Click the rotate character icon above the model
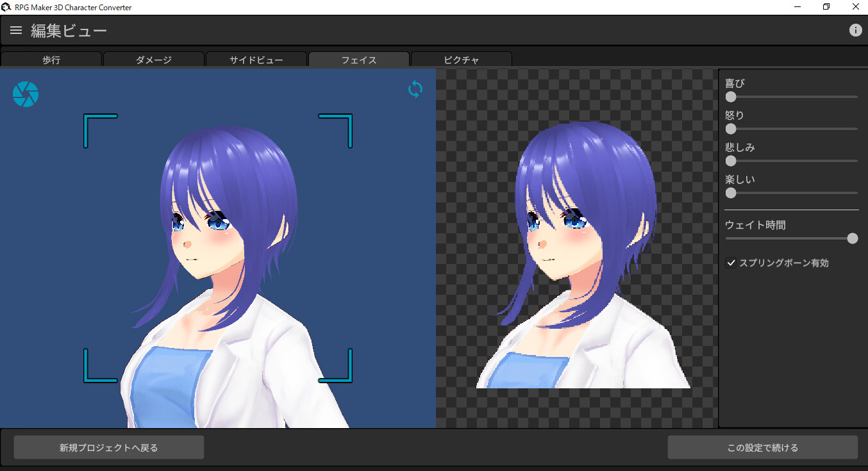Screen dimensions: 868x471 415,90
